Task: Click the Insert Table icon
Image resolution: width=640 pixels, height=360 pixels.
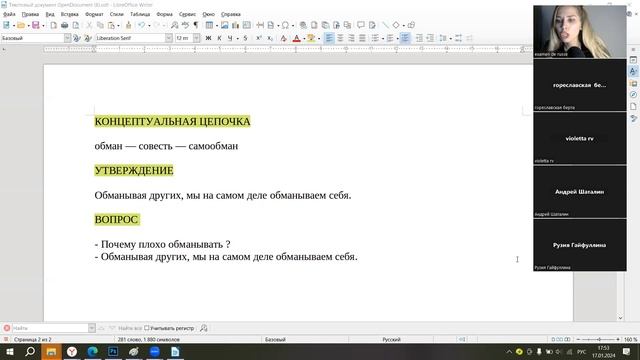Action: coord(209,25)
